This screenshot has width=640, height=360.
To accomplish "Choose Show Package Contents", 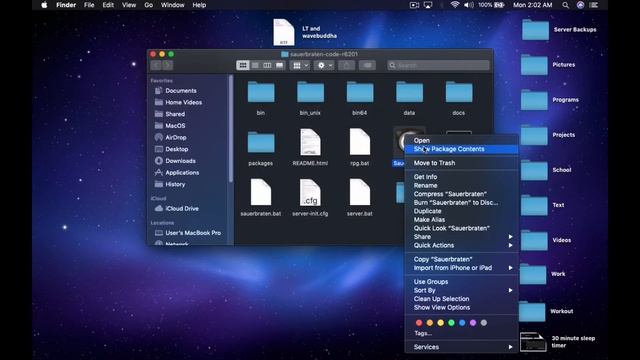I will pos(461,149).
